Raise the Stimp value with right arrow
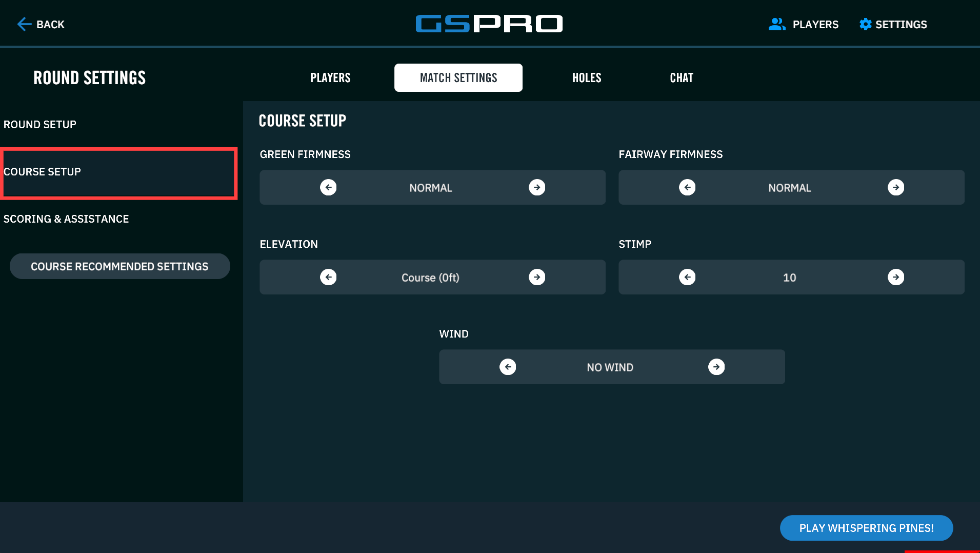This screenshot has height=553, width=980. point(896,277)
